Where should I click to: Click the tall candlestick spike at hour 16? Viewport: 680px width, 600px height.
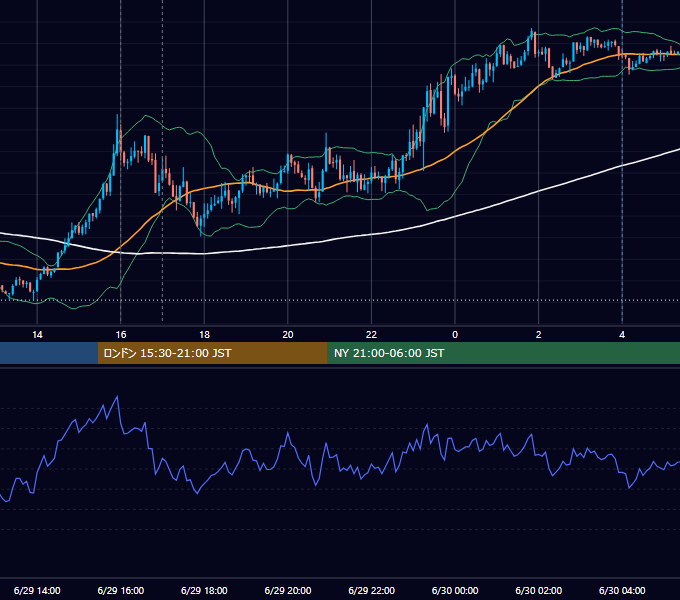(117, 134)
